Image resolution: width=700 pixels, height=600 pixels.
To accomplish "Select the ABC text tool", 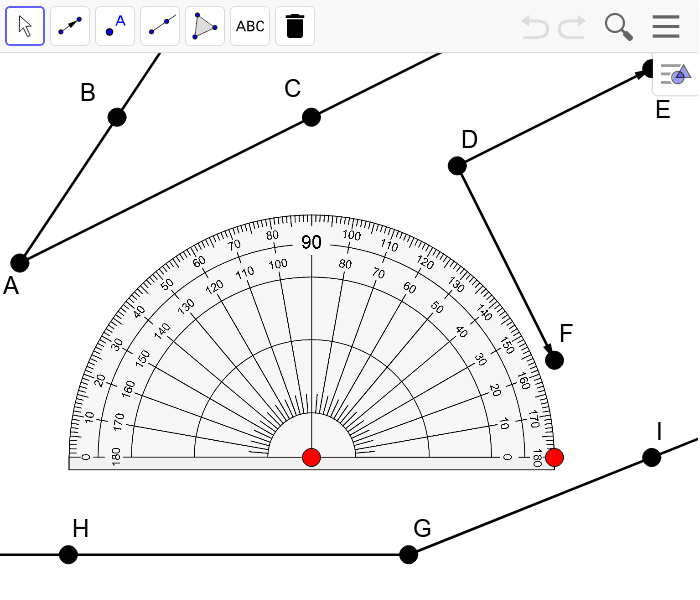I will point(250,26).
